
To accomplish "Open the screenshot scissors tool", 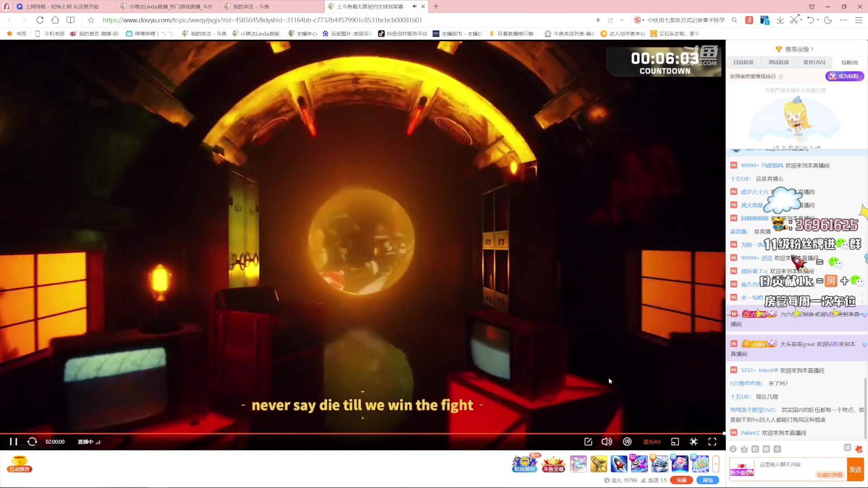I will tap(793, 20).
